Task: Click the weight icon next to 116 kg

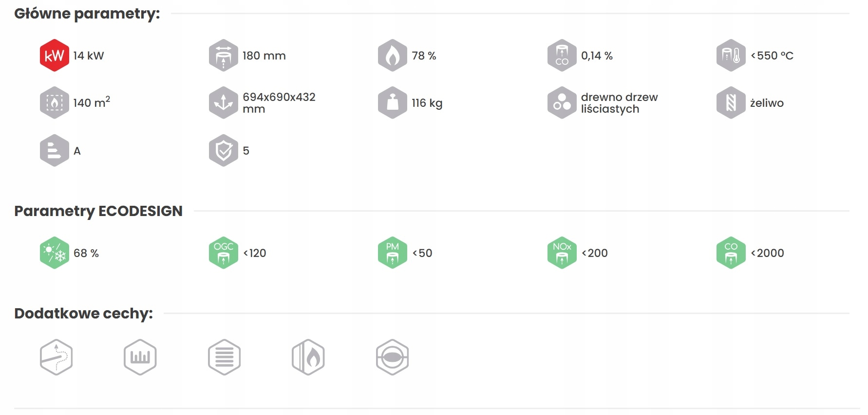Action: pos(392,103)
